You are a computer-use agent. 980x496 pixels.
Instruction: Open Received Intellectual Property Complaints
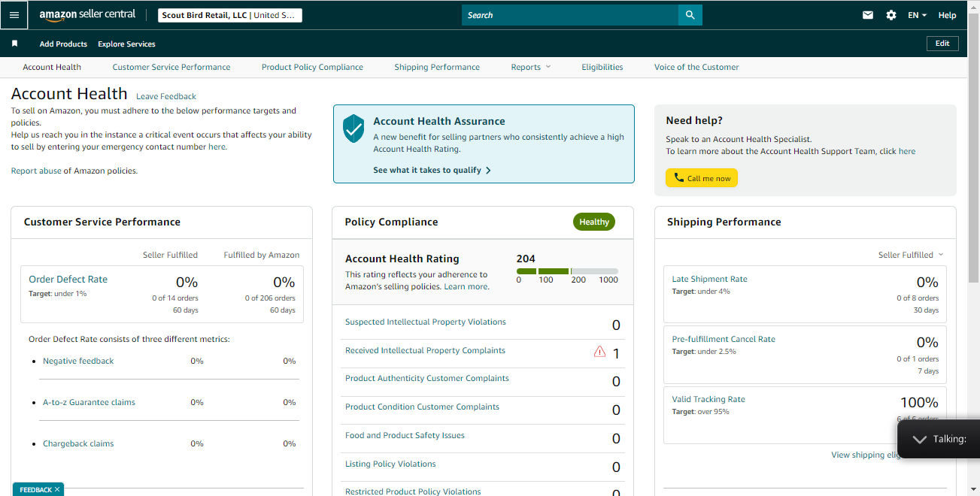tap(425, 350)
